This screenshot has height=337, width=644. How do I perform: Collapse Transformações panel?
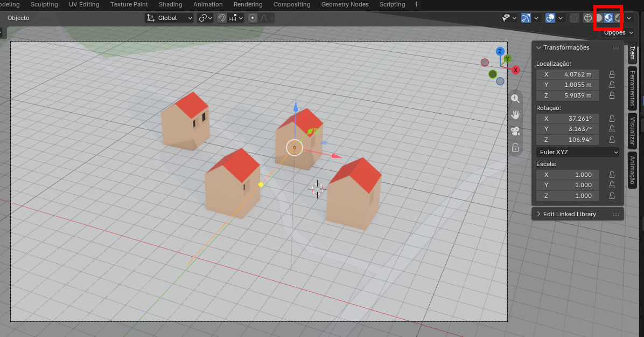click(x=538, y=48)
